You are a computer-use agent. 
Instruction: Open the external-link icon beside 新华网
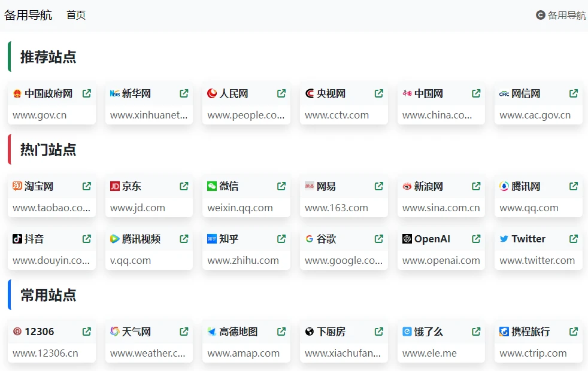(184, 93)
